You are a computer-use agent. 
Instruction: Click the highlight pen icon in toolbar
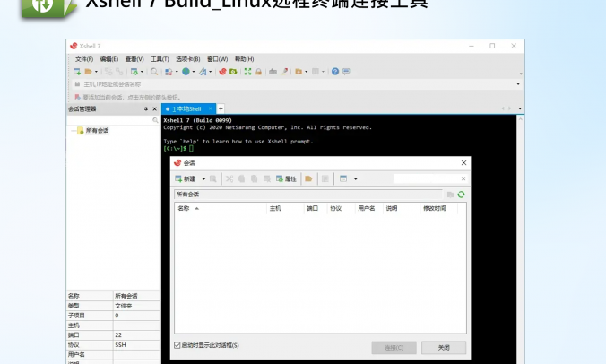pyautogui.click(x=284, y=72)
